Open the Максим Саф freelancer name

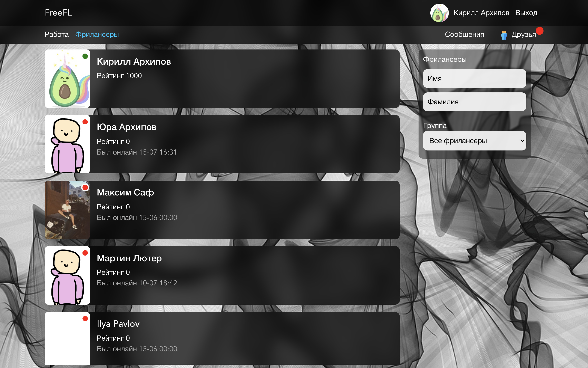(125, 193)
